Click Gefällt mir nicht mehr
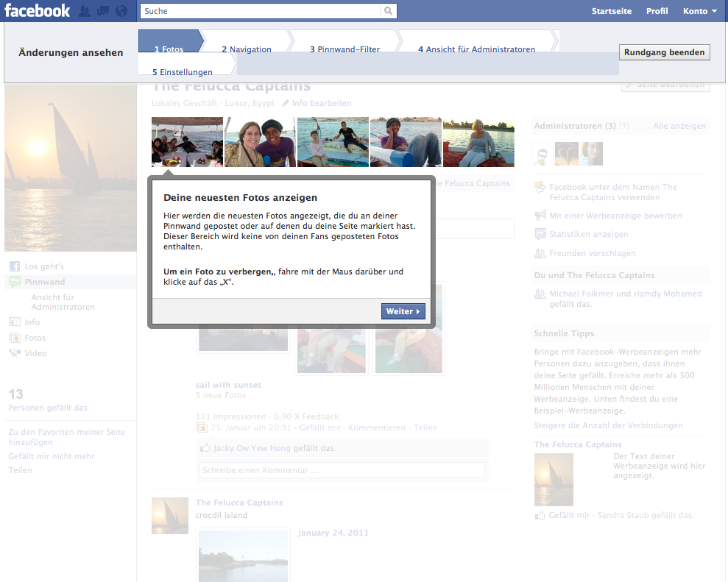The height and width of the screenshot is (582, 728). pyautogui.click(x=52, y=456)
